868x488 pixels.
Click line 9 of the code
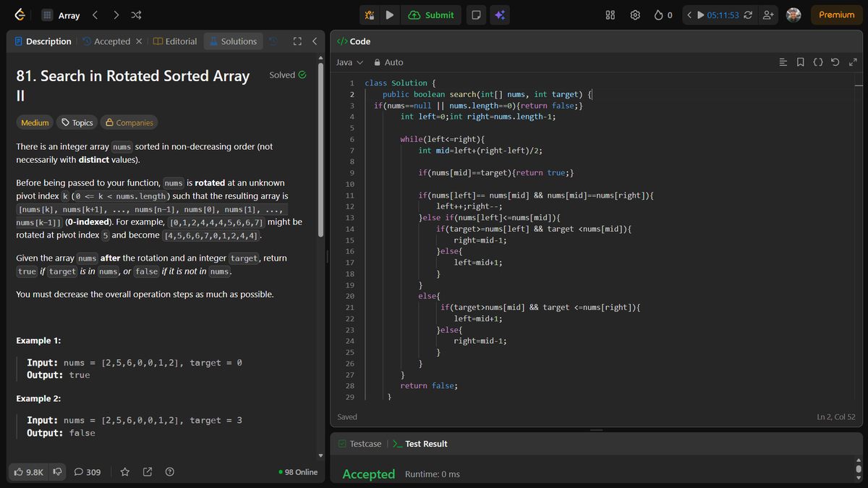click(x=496, y=172)
